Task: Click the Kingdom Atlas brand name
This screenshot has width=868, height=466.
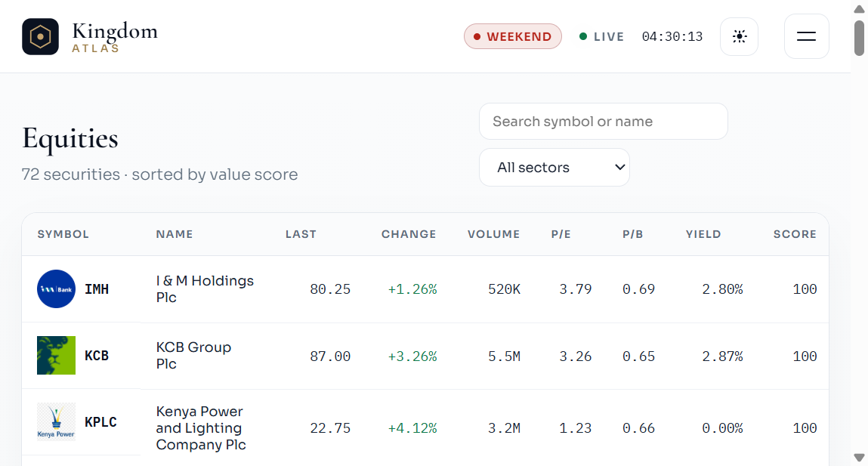Action: click(x=115, y=37)
